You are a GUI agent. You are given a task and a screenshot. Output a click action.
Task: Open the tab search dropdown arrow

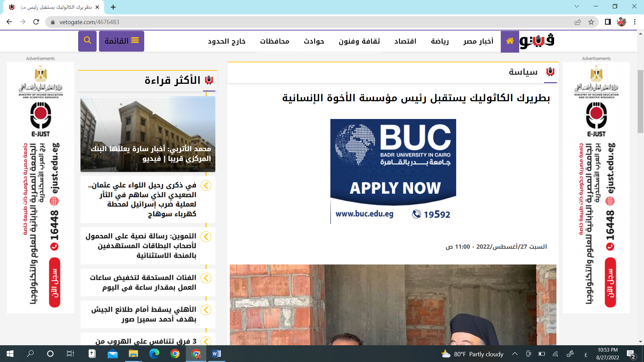click(577, 6)
